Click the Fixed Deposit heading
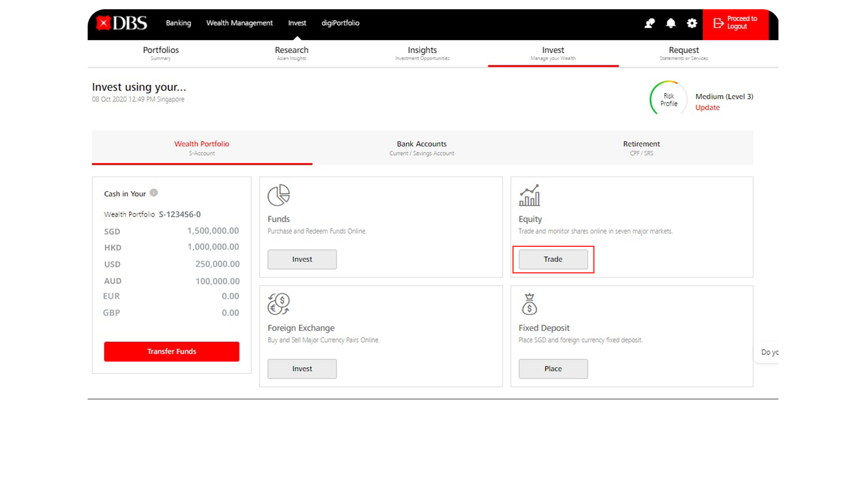Viewport: 868px width, 500px height. [544, 328]
